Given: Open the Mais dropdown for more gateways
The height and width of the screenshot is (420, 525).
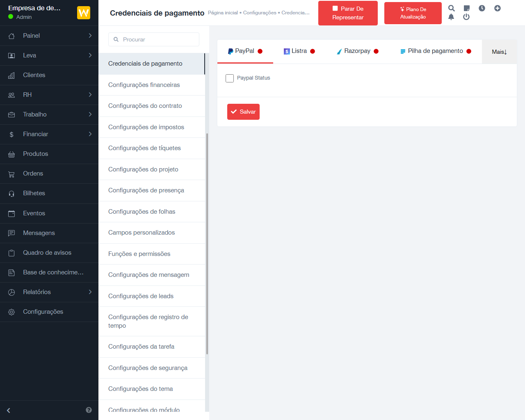Looking at the screenshot, I should (x=499, y=52).
